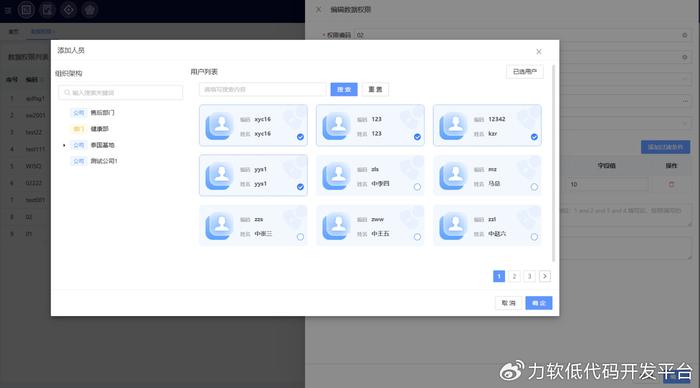Select 售后部门 in organization tree
Viewport: 700px width, 388px height.
102,113
